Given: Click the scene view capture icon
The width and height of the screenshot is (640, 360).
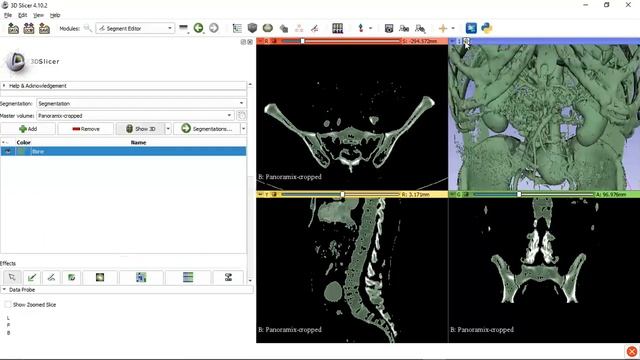Looking at the screenshot, I should pos(404,28).
